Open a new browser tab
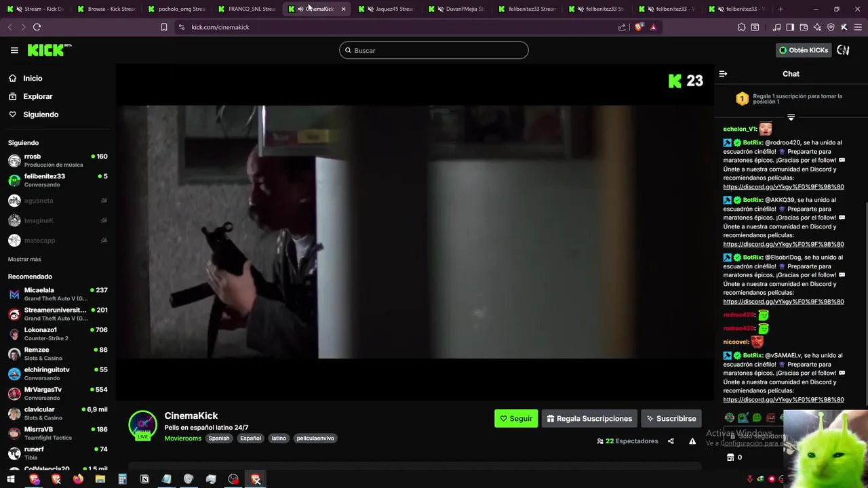The height and width of the screenshot is (488, 868). 781,9
